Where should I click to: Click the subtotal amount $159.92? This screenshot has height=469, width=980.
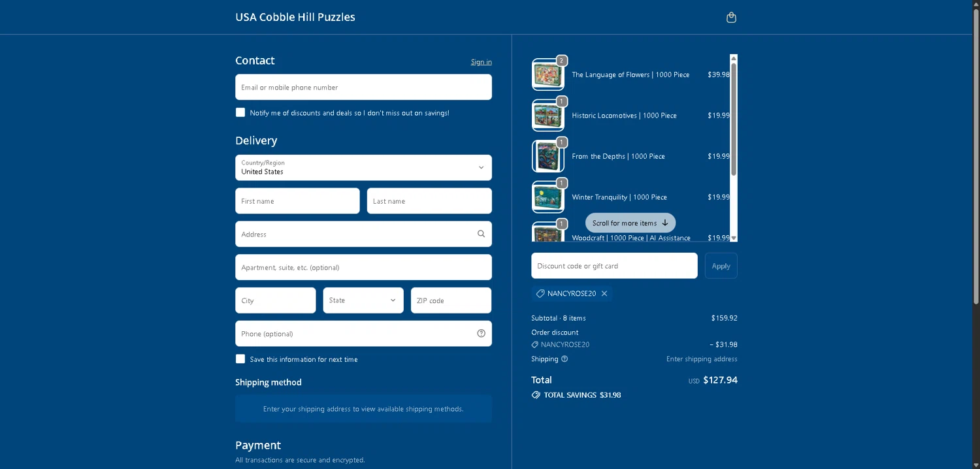[725, 318]
